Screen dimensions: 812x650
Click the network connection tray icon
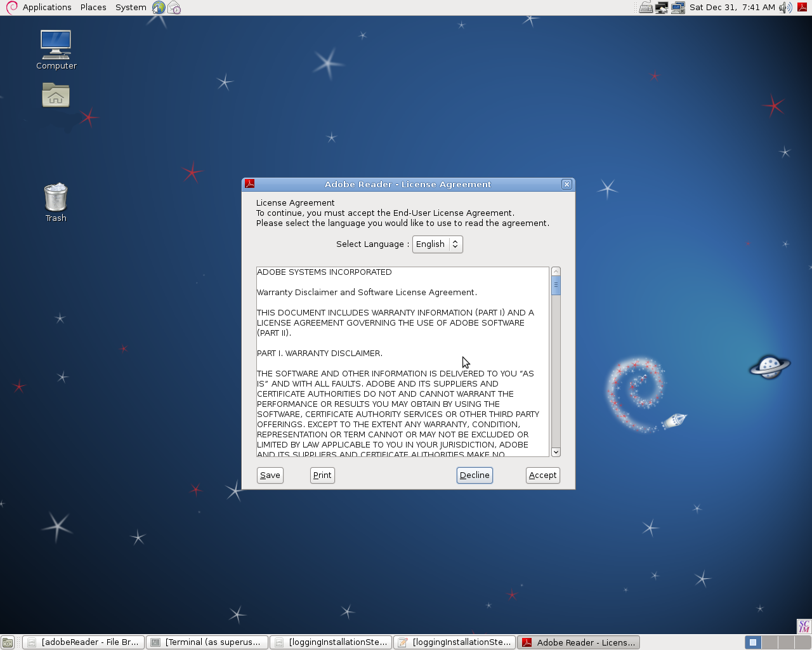(662, 8)
